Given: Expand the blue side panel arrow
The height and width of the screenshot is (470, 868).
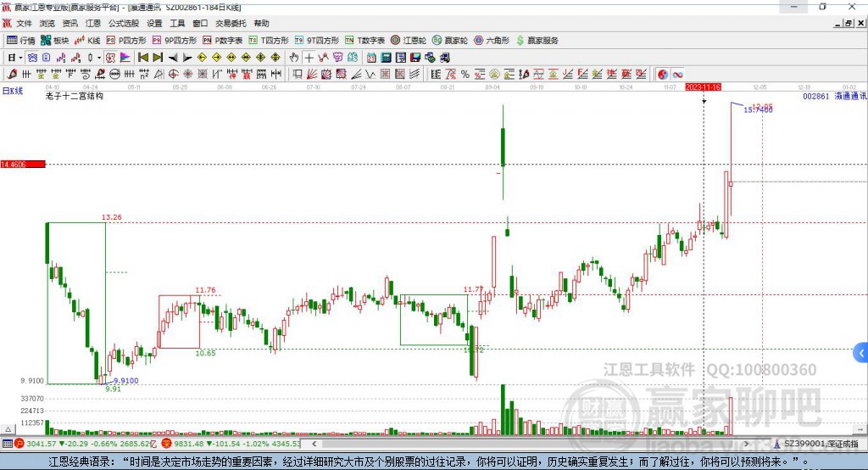Looking at the screenshot, I should [861, 353].
